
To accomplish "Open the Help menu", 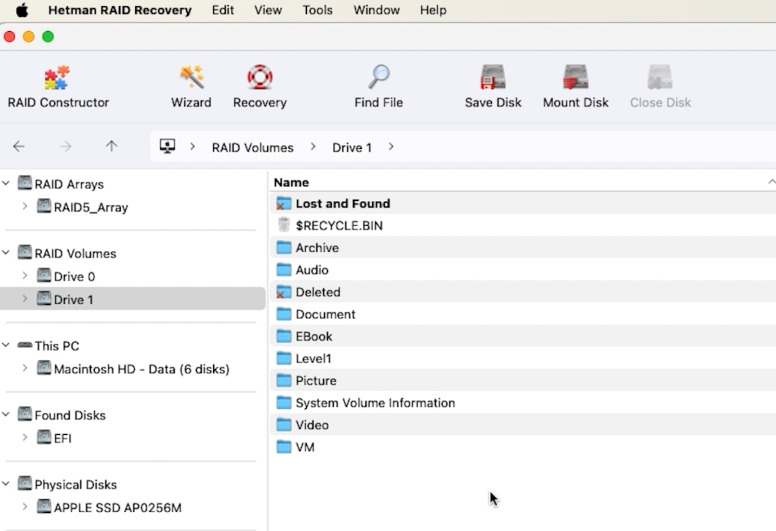I will [x=433, y=10].
